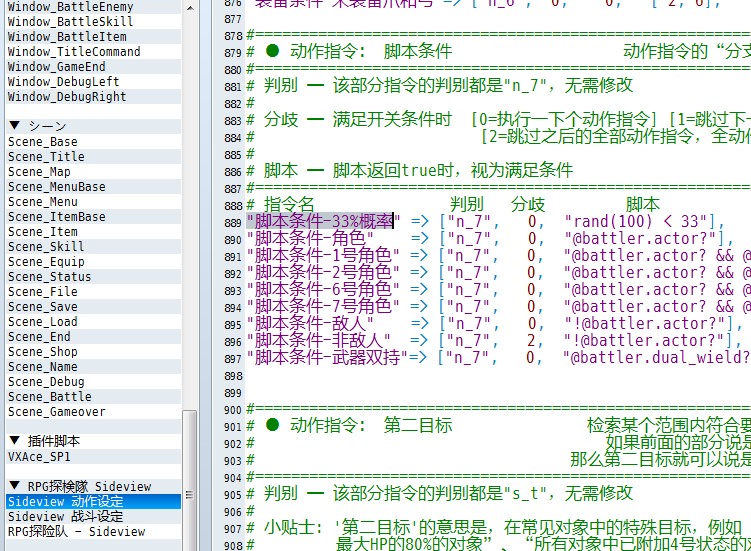The height and width of the screenshot is (551, 751).
Task: Click "脚本条件-7号角色" on line 894
Action: pos(323,306)
